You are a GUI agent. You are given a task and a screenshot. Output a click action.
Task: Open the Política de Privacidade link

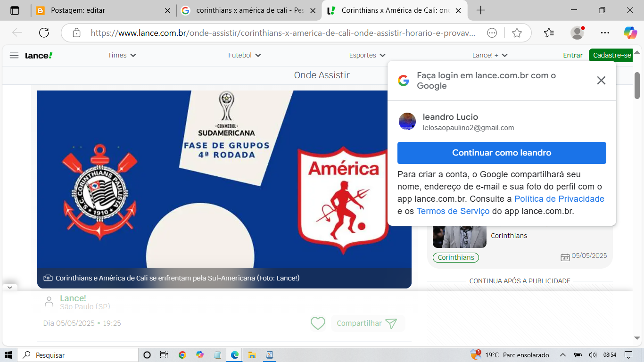click(x=559, y=199)
